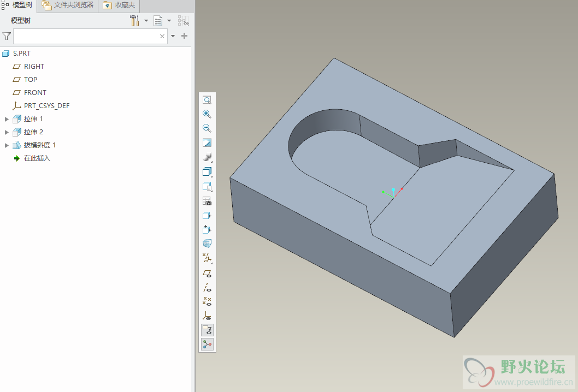
Task: Click the tree columns list icon
Action: pos(158,21)
